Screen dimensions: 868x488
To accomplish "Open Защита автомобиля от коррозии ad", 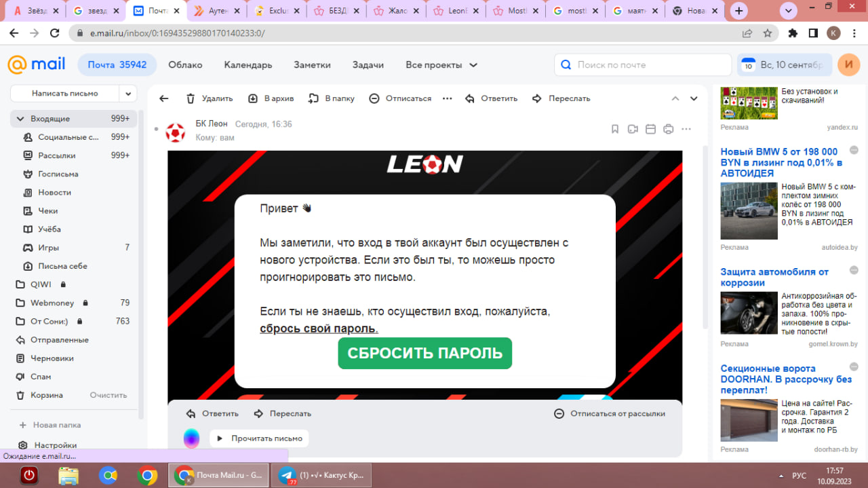I will [x=774, y=277].
